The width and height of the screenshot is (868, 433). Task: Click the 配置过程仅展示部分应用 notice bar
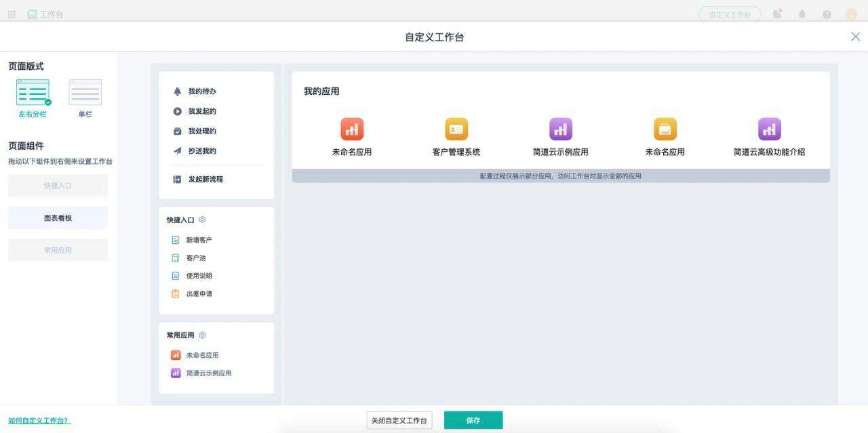561,176
